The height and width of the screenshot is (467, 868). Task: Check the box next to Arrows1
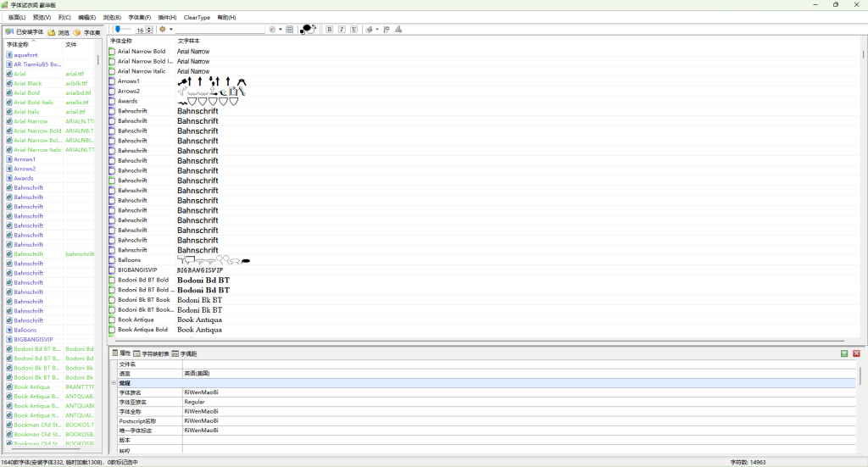[112, 81]
